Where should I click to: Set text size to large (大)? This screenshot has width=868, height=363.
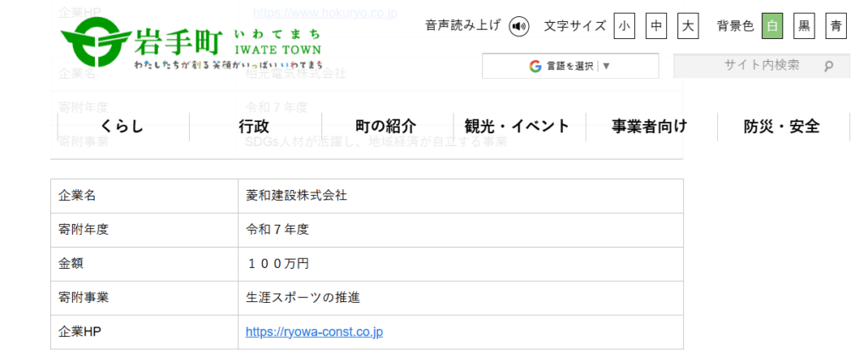(x=688, y=26)
